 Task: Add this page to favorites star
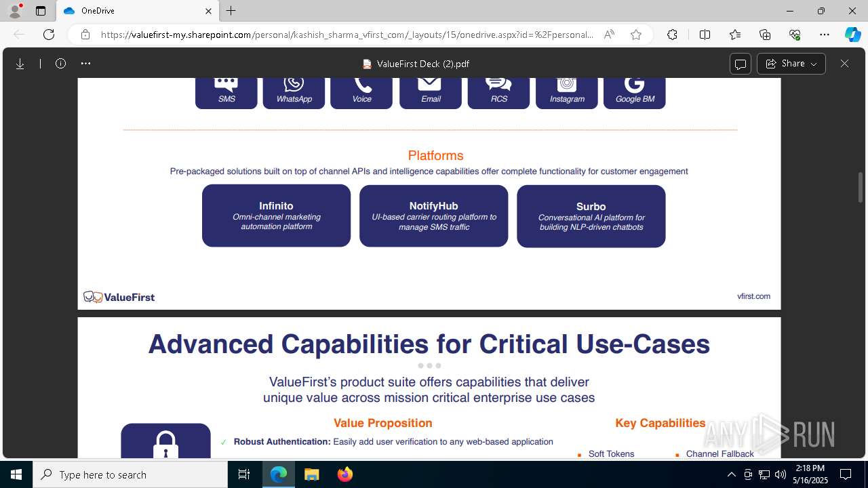[x=636, y=35]
